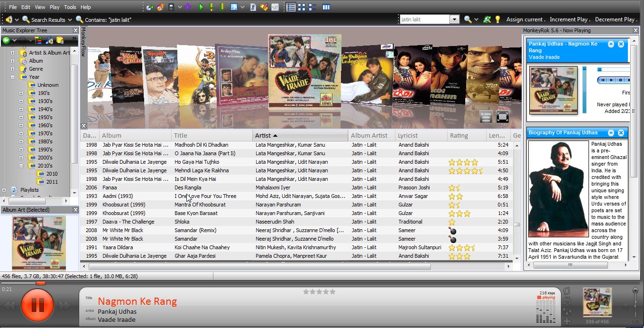Open the Play menu
Image resolution: width=644 pixels, height=328 pixels.
pyautogui.click(x=55, y=7)
